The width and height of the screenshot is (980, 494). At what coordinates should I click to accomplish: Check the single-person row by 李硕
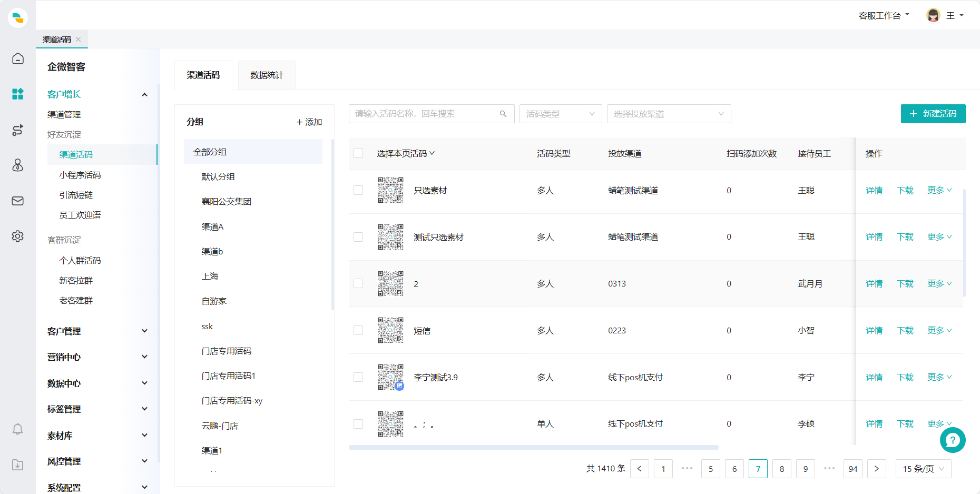358,424
